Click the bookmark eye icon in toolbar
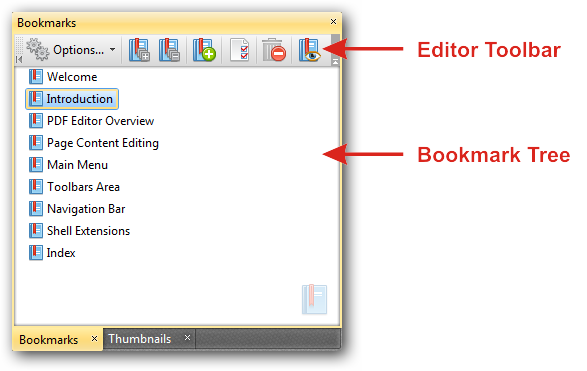 point(309,50)
